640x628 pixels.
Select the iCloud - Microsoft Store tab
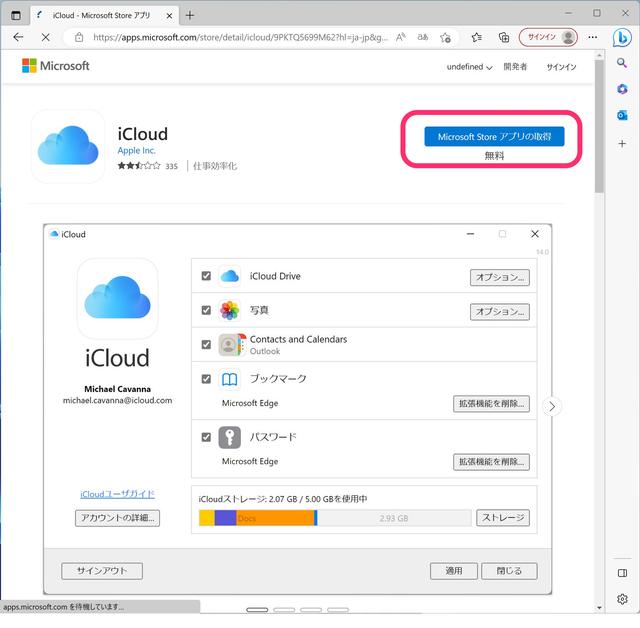tap(100, 15)
